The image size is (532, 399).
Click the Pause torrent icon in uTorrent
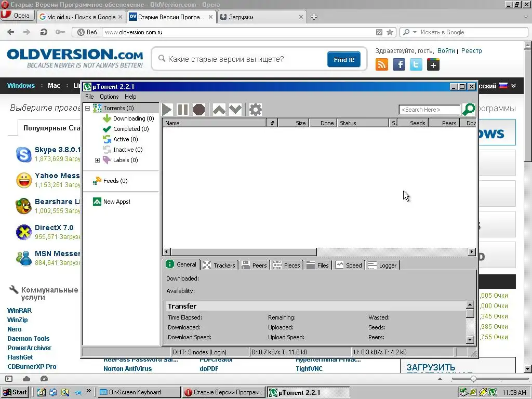coord(183,110)
